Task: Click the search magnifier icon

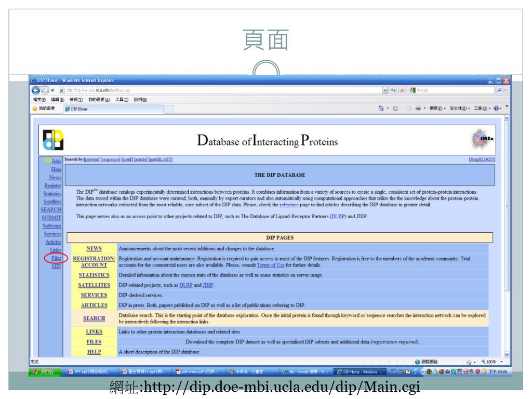Action: tap(499, 90)
